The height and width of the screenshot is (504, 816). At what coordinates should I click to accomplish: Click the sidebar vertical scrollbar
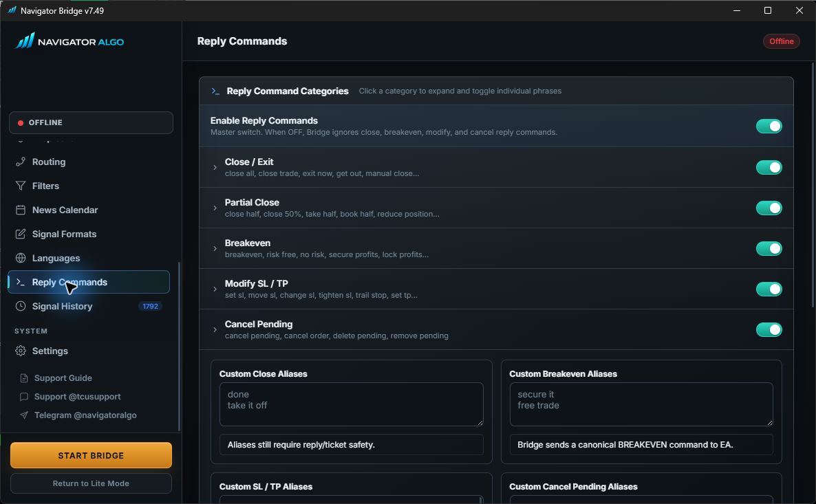tap(180, 346)
